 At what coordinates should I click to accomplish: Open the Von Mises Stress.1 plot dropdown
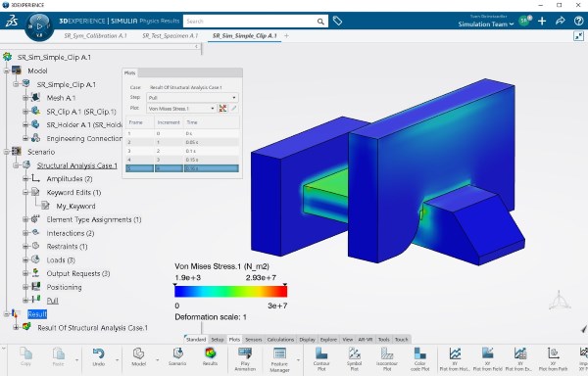(181, 109)
